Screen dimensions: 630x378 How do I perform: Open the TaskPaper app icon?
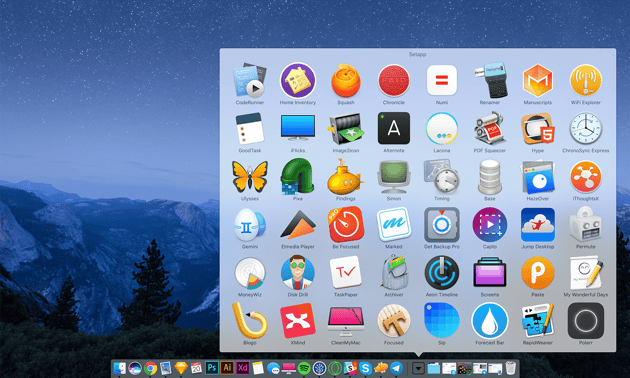[346, 273]
